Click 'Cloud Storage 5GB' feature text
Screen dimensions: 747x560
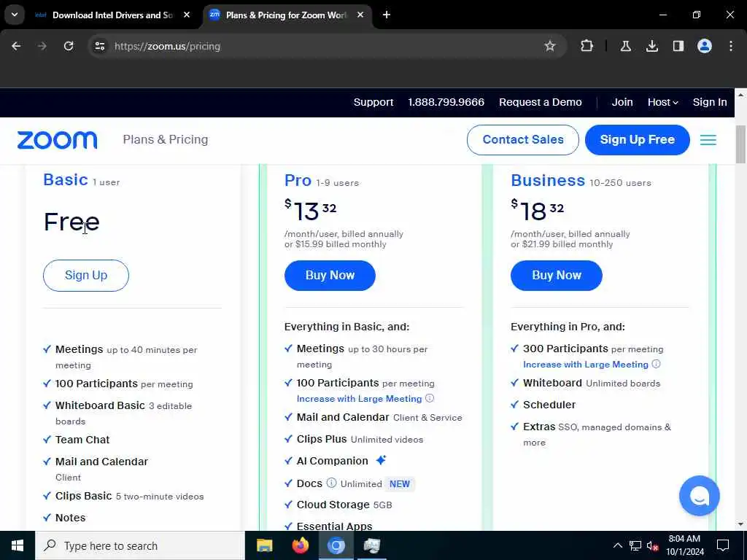click(344, 505)
